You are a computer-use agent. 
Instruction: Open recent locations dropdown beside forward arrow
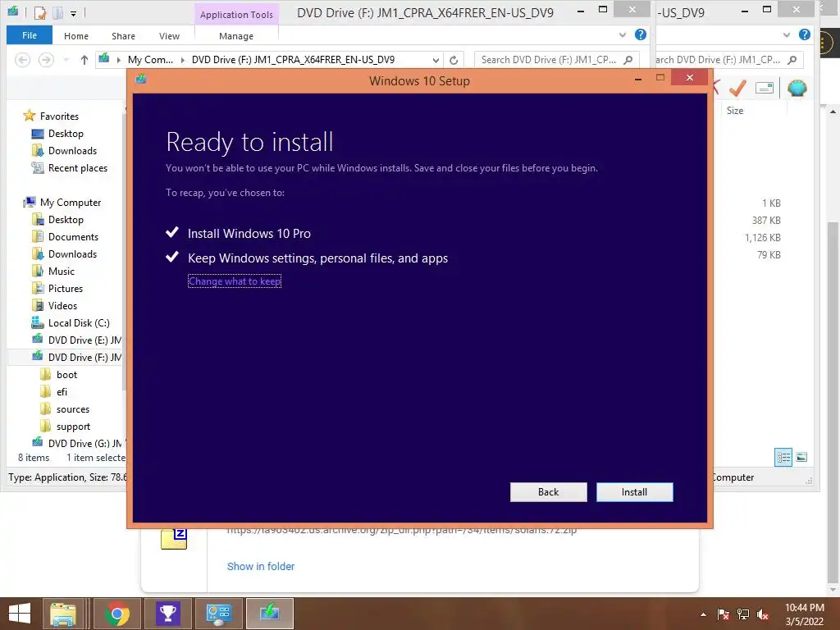point(66,60)
